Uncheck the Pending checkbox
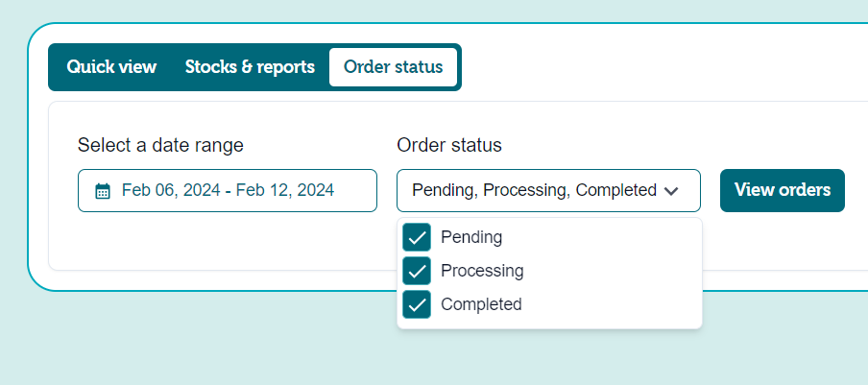Screen dimensions: 868x385 pyautogui.click(x=417, y=237)
